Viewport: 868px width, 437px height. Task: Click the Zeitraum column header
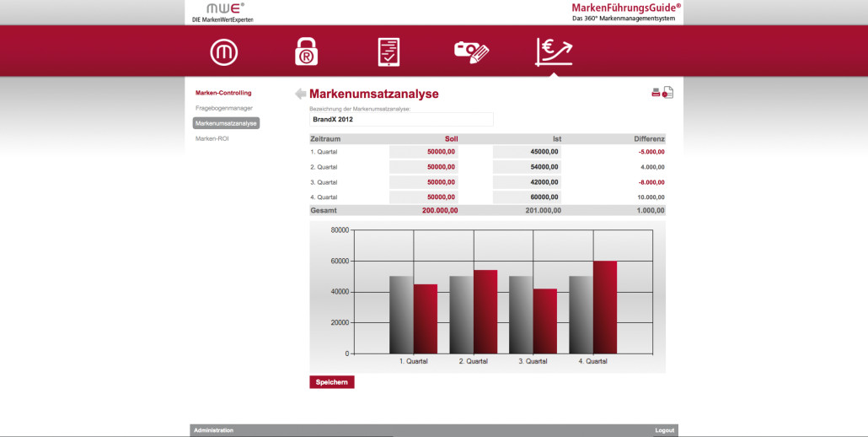[x=325, y=139]
